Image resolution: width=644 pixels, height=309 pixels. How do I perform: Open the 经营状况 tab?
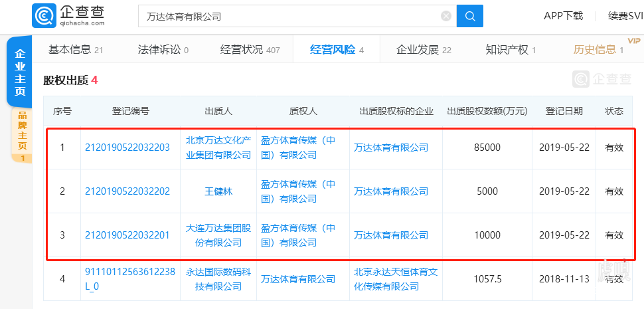tap(250, 50)
